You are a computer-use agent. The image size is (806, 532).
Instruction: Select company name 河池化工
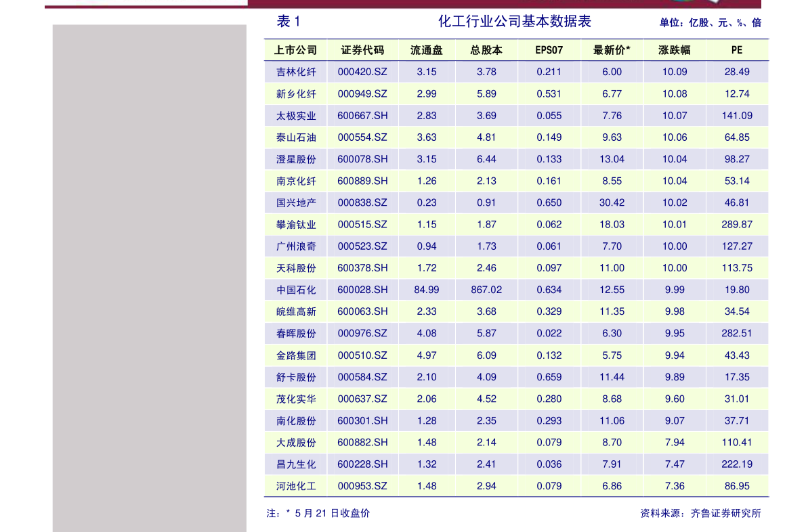pyautogui.click(x=295, y=486)
